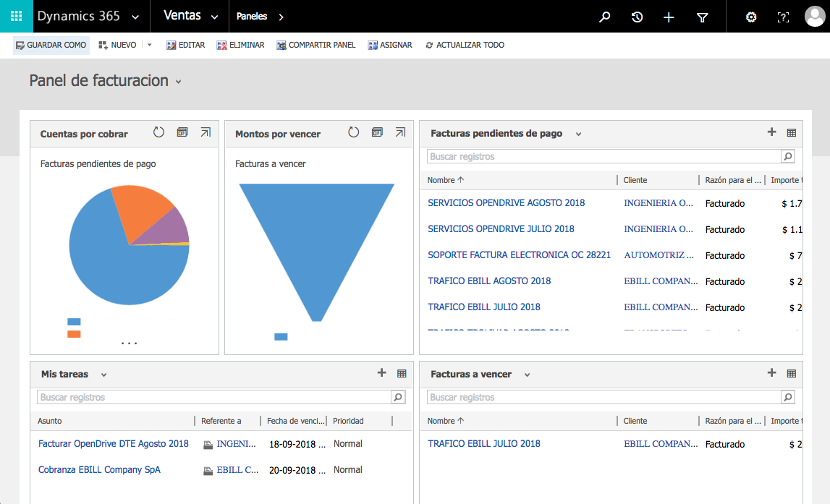Open INGENI... reference in Mis tareas
830x504 pixels.
point(236,444)
